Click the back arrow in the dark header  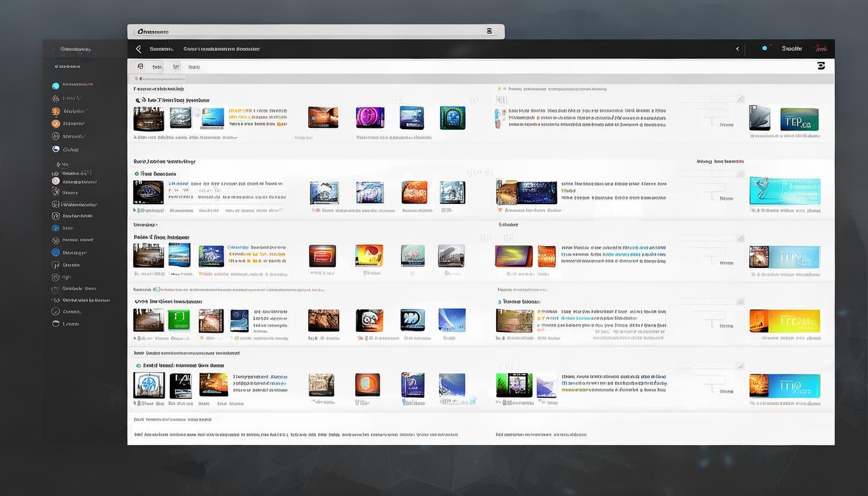coord(138,49)
